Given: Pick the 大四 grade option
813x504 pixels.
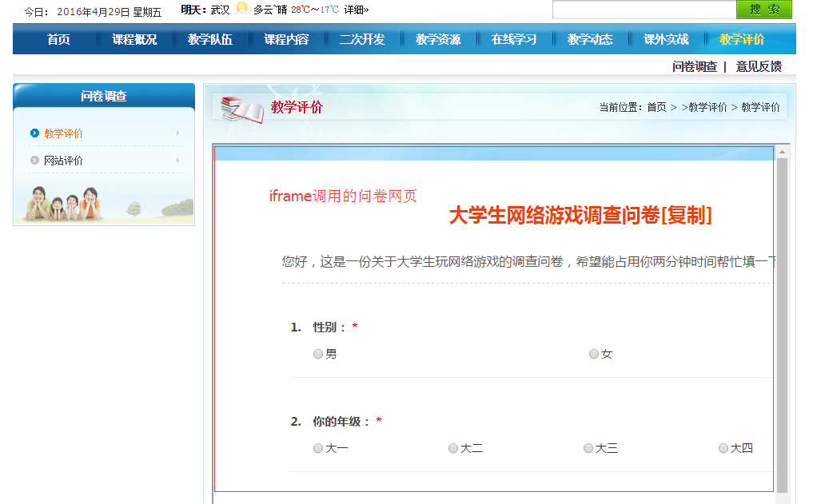Looking at the screenshot, I should [723, 448].
